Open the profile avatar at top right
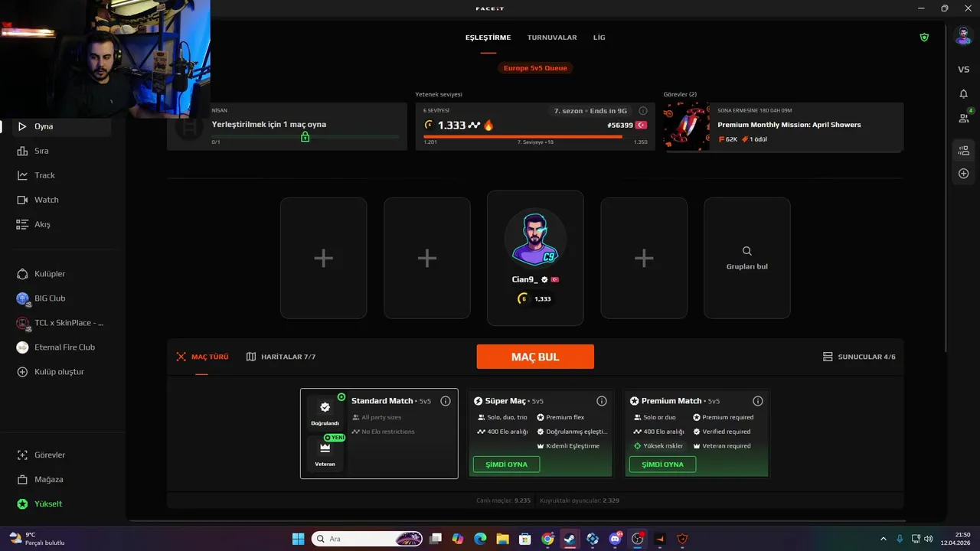Viewport: 980px width, 551px height. pyautogui.click(x=963, y=36)
